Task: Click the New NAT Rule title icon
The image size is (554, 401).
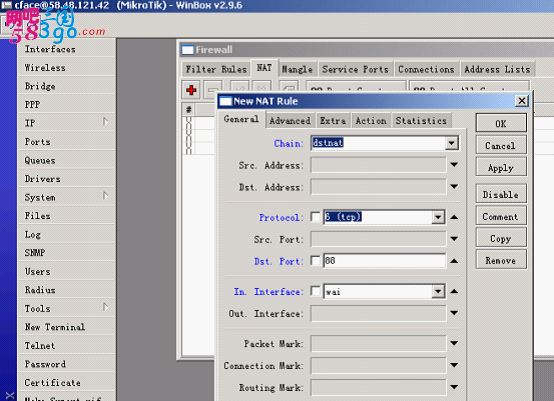Action: [x=225, y=101]
